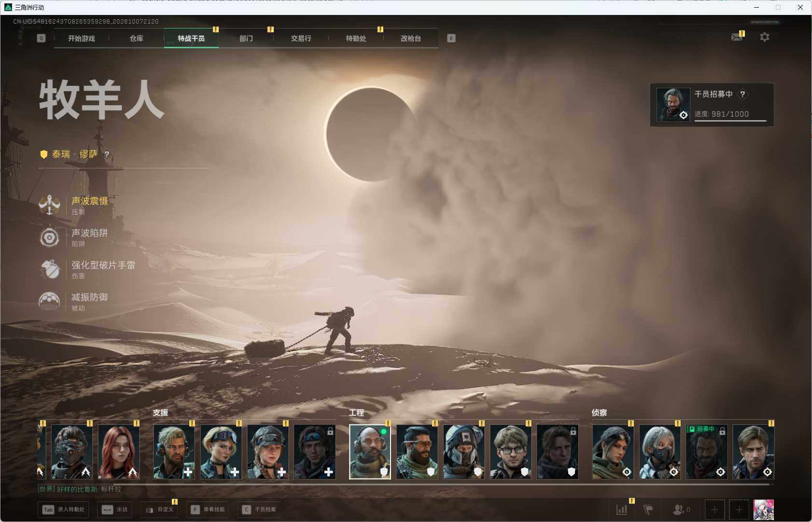Select the 强化型破片手雷 grenade icon

[49, 269]
